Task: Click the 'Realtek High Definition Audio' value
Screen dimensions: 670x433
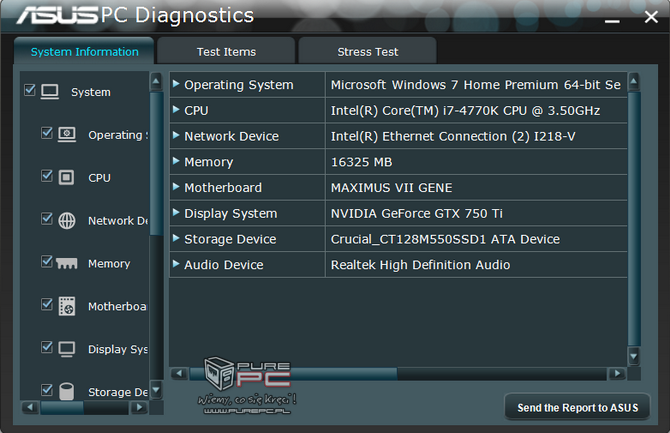Action: 420,265
